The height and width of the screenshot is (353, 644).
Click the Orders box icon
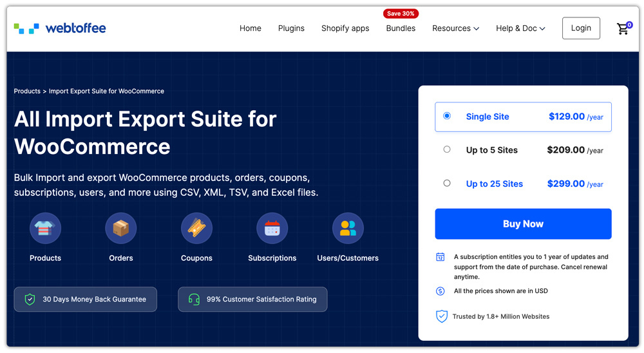click(121, 228)
